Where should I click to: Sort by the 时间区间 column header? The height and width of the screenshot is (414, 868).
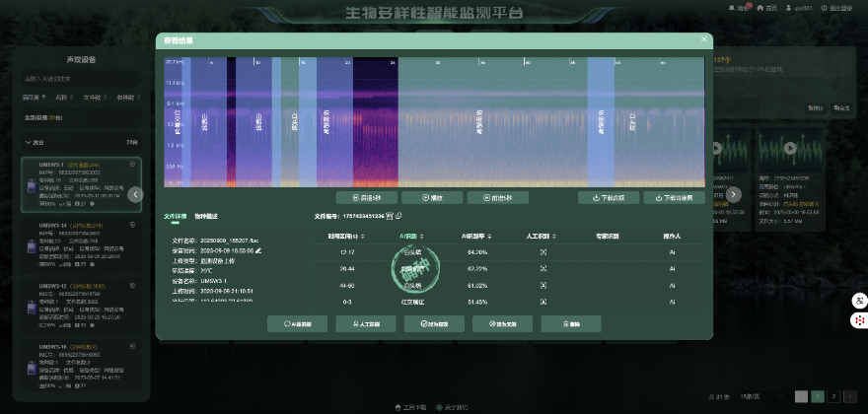coord(347,237)
